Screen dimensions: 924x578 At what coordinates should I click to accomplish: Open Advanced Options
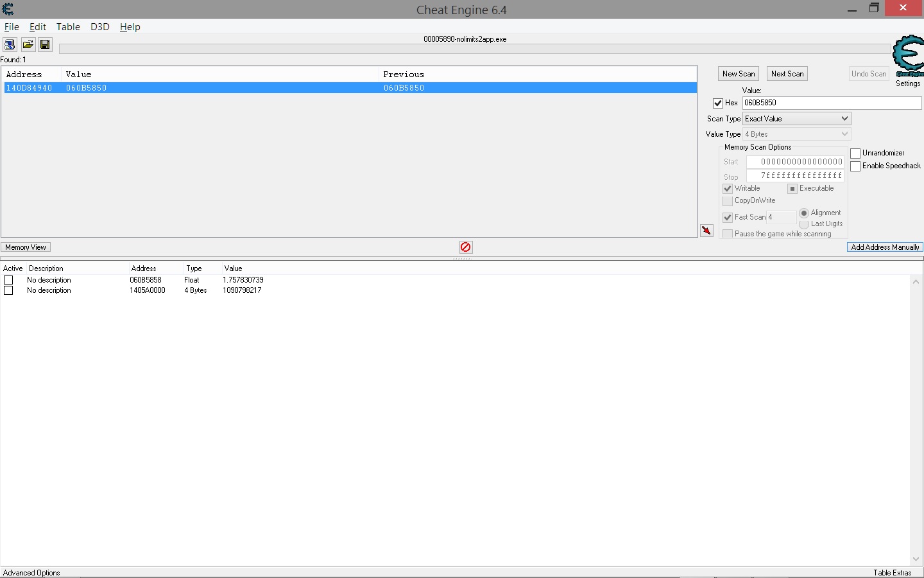coord(31,573)
